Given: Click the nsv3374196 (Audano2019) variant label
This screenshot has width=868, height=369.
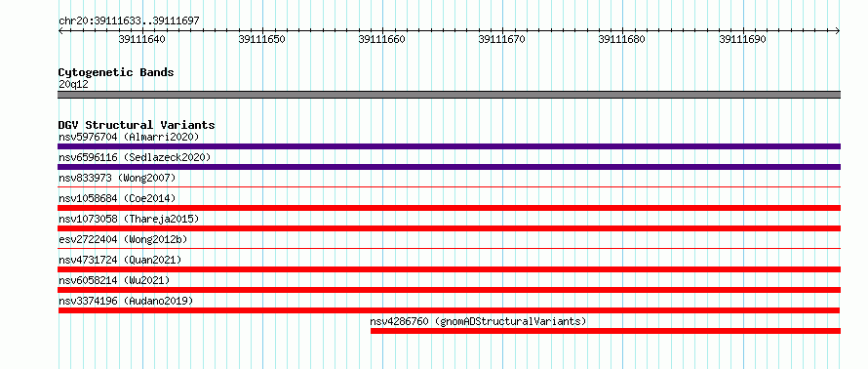Looking at the screenshot, I should 126,301.
